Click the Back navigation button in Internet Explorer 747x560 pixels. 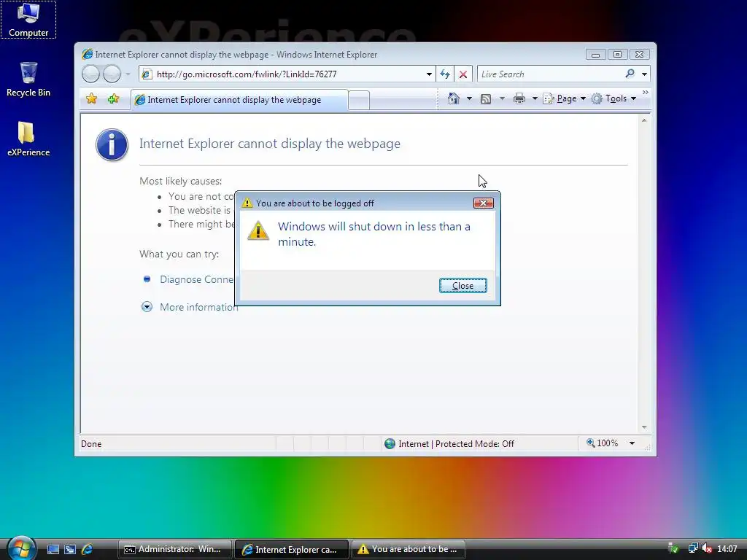(x=90, y=74)
